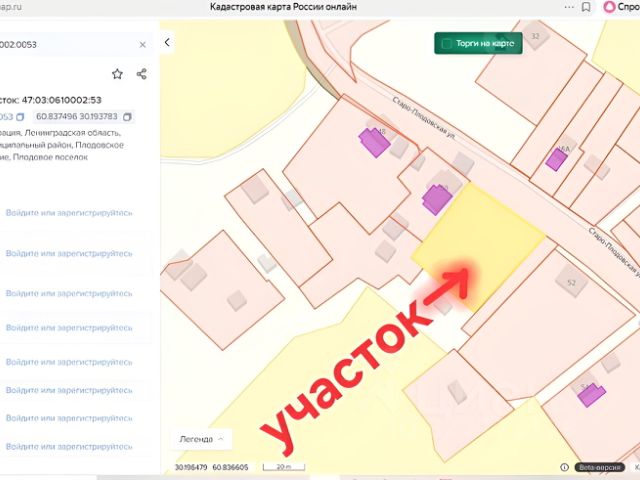Screen dimensions: 640x480
Task: Share the parcel using the share icon
Action: tap(141, 74)
